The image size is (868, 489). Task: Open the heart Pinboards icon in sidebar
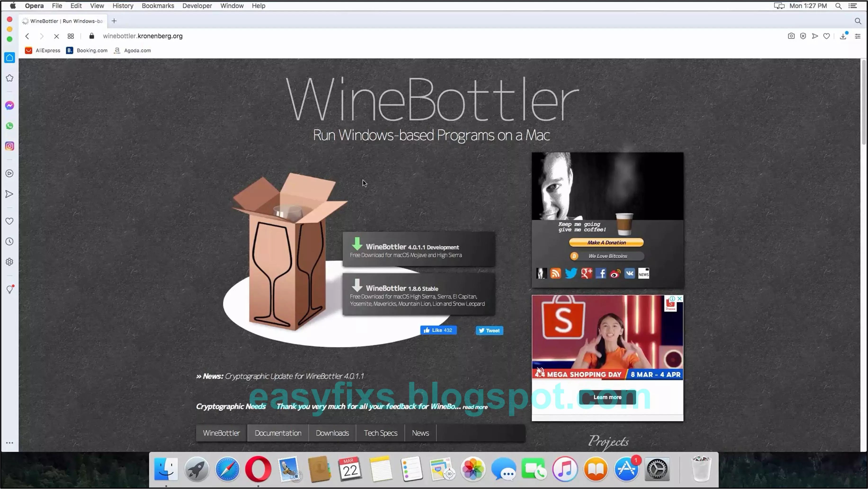[x=9, y=221]
